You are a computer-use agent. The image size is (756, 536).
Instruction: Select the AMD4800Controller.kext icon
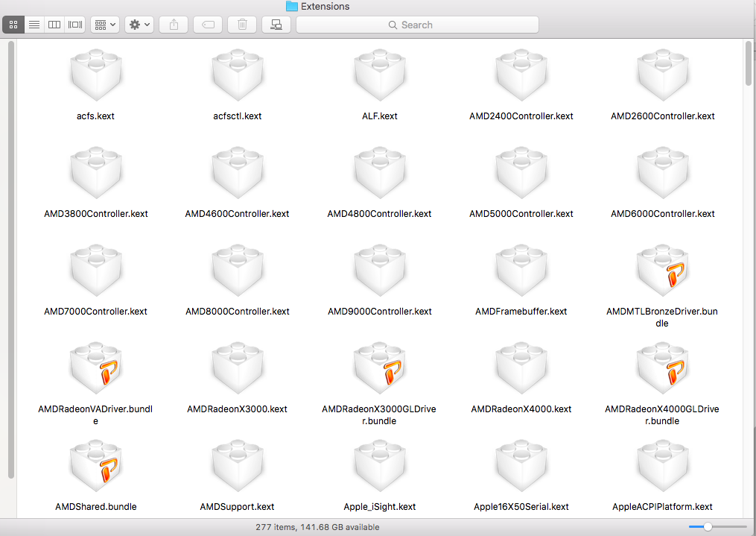tap(379, 172)
